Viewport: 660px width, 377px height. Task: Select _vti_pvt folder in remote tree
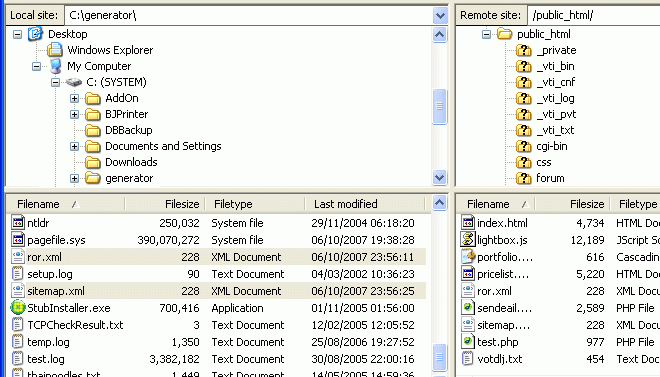(x=556, y=114)
